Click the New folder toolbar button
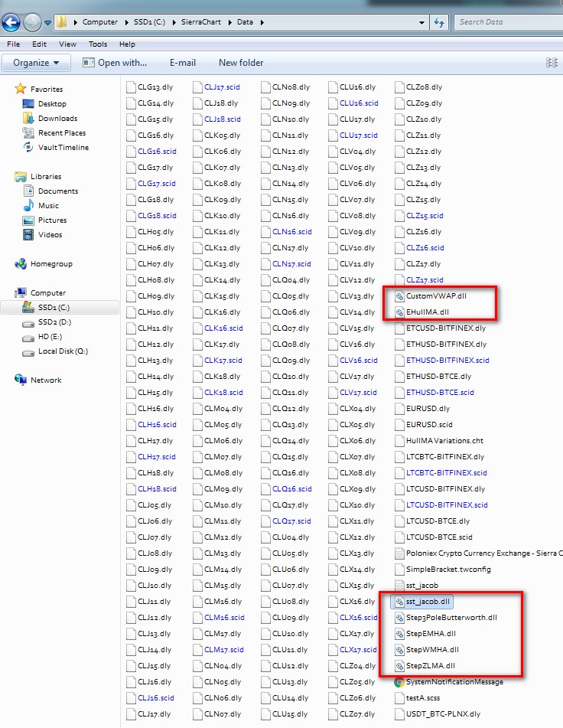Screen dimensions: 563x728 241,63
